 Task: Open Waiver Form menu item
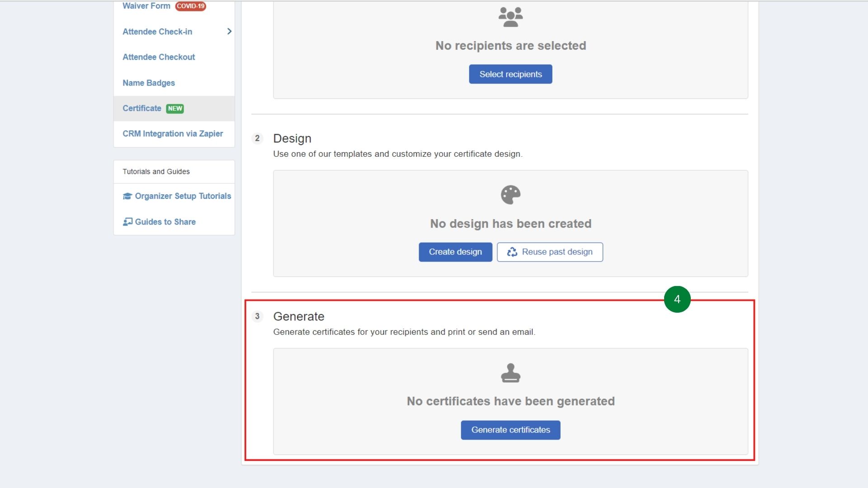coord(146,6)
